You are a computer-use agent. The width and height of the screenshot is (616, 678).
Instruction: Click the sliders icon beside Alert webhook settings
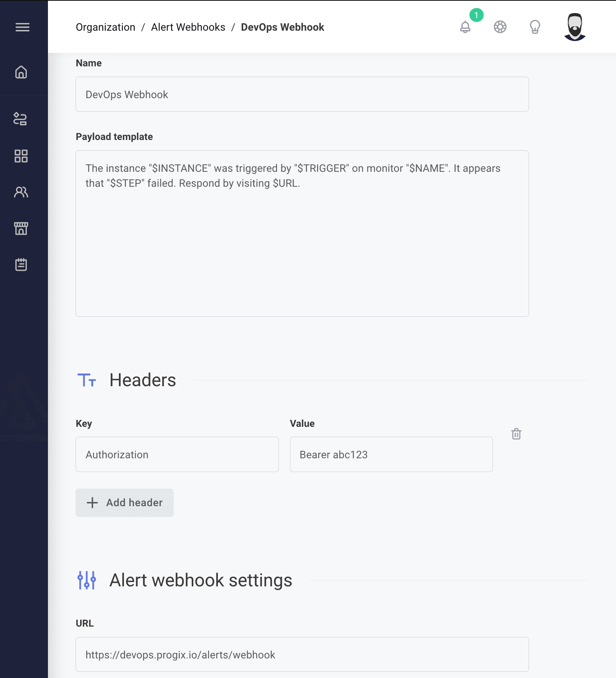[x=87, y=580]
